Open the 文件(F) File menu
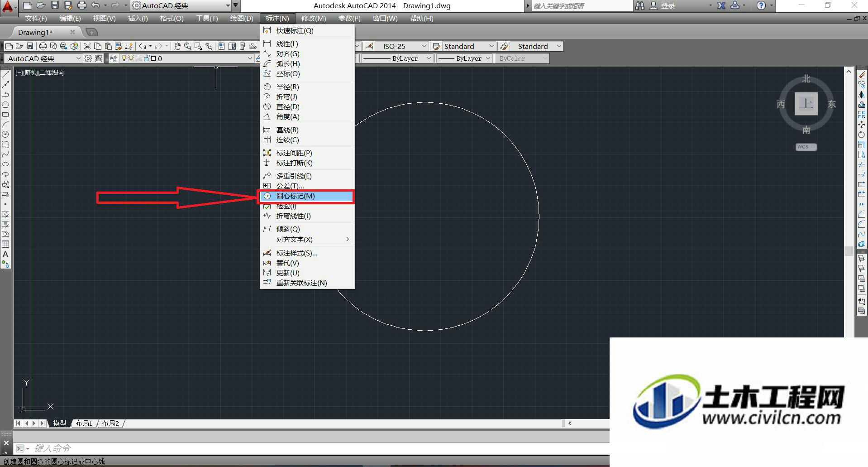Viewport: 868px width, 467px height. pyautogui.click(x=36, y=19)
